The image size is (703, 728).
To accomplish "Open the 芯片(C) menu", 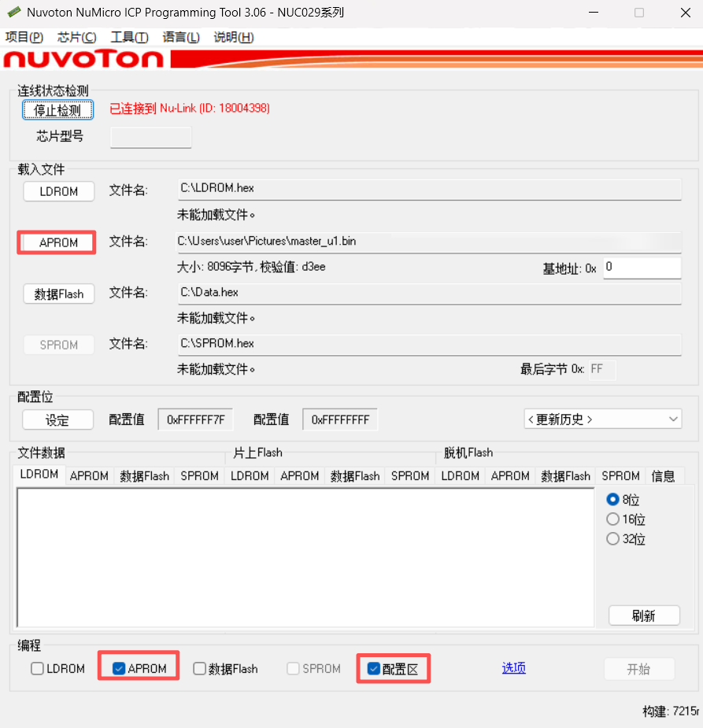I will click(77, 37).
